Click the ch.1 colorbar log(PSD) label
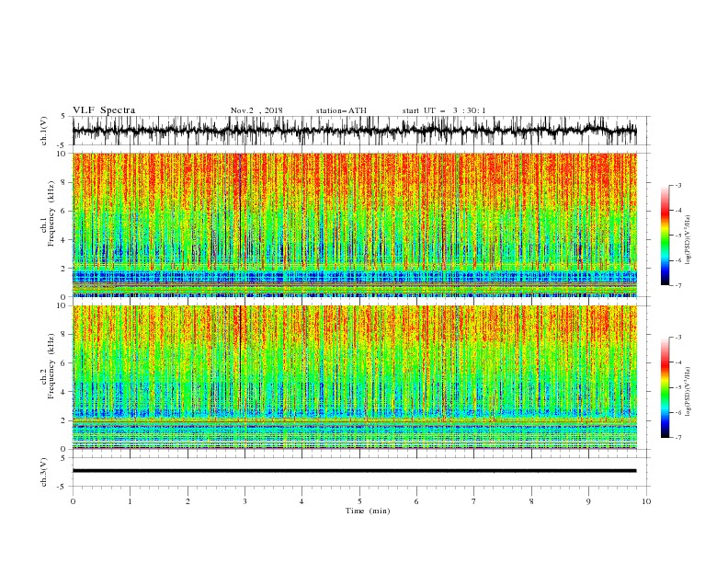The width and height of the screenshot is (728, 563). pyautogui.click(x=688, y=239)
